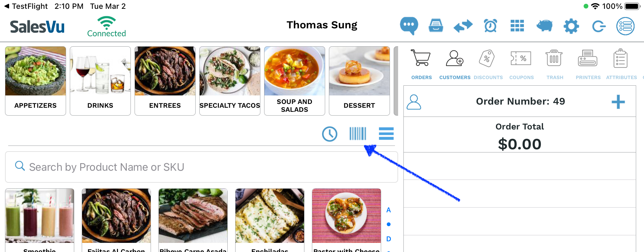Open the grid layout icon
Viewport: 644px width, 252px height.
point(517,26)
